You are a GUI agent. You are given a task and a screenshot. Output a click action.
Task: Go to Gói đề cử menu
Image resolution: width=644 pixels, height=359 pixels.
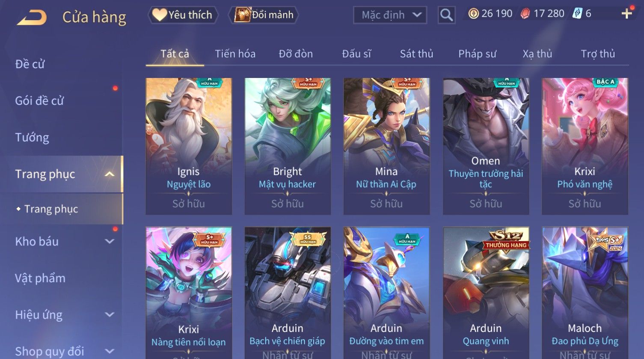(39, 101)
